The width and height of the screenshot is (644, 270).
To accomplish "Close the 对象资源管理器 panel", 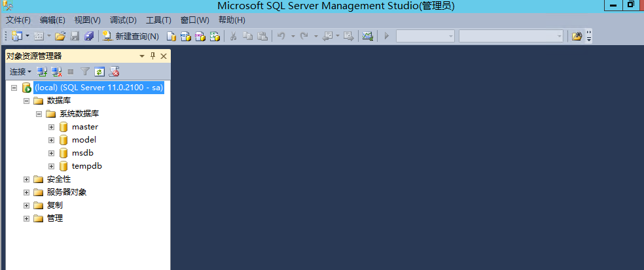I will pos(163,56).
